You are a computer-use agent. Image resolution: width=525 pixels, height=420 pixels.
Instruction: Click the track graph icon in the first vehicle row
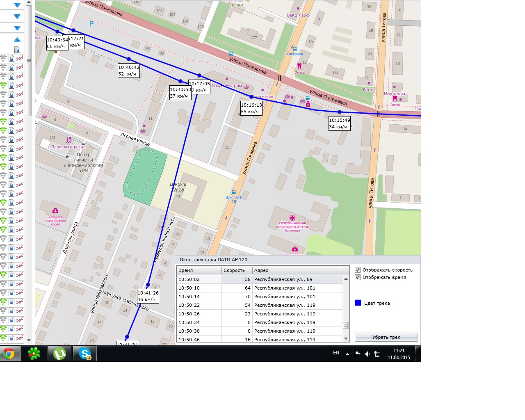click(19, 59)
